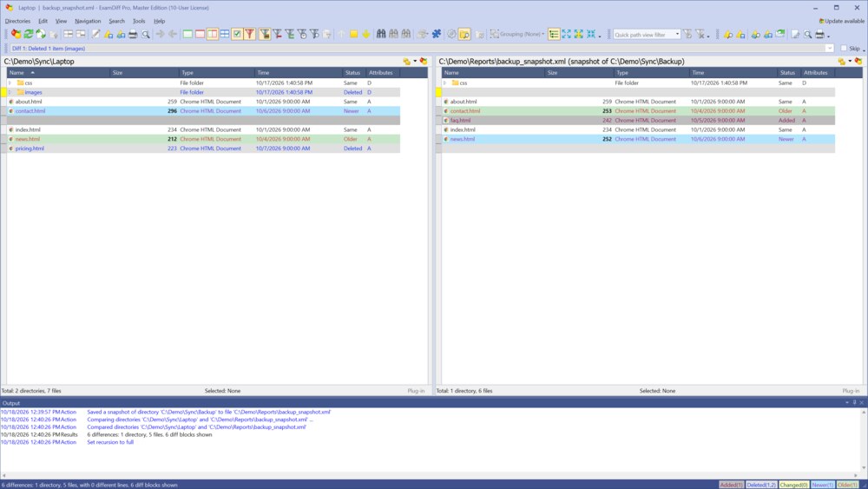The height and width of the screenshot is (489, 868).
Task: Enable the Skip checkbox
Action: pyautogui.click(x=844, y=48)
